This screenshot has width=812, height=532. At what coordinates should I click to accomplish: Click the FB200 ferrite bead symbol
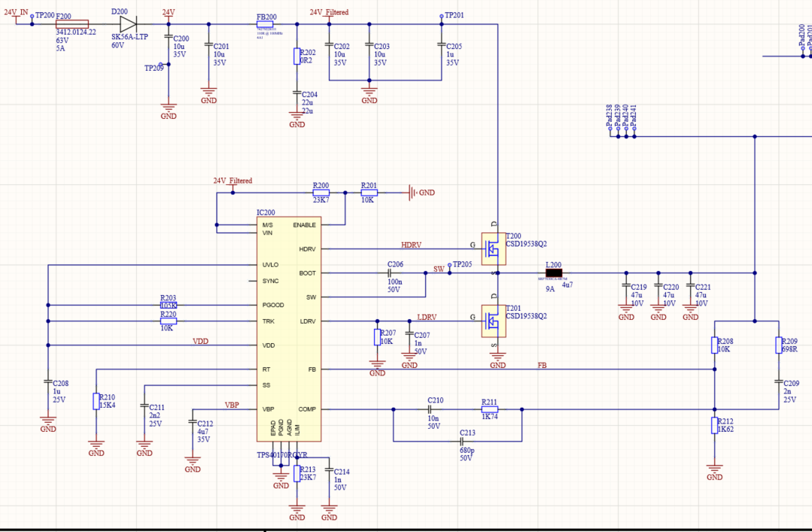[265, 24]
